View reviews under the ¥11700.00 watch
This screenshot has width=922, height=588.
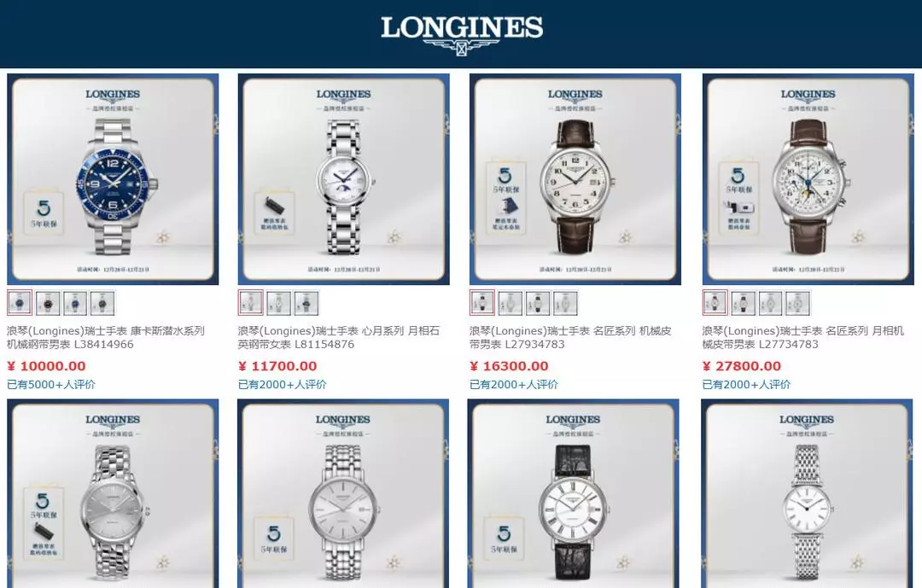(283, 385)
